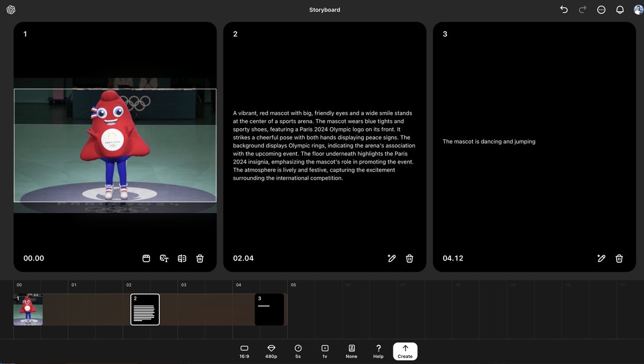Click the redo arrow in the header
644x364 pixels.
click(583, 10)
